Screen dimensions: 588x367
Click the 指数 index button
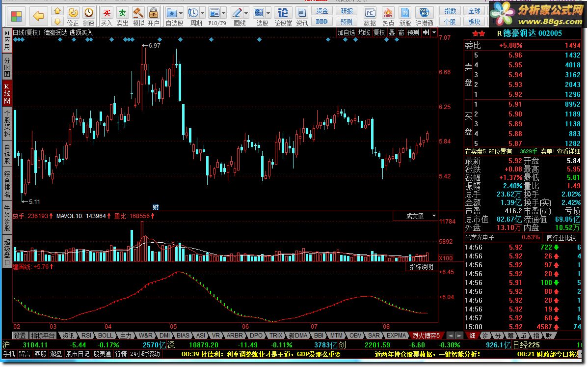[x=450, y=11]
